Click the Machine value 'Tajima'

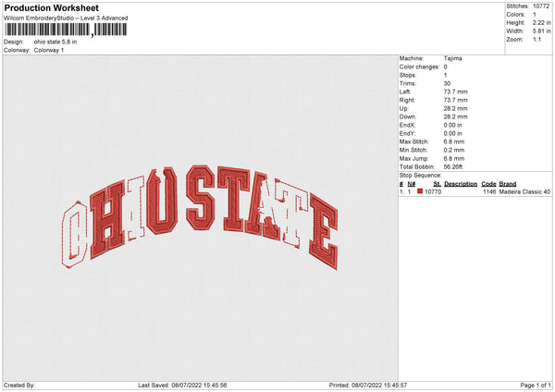[452, 58]
